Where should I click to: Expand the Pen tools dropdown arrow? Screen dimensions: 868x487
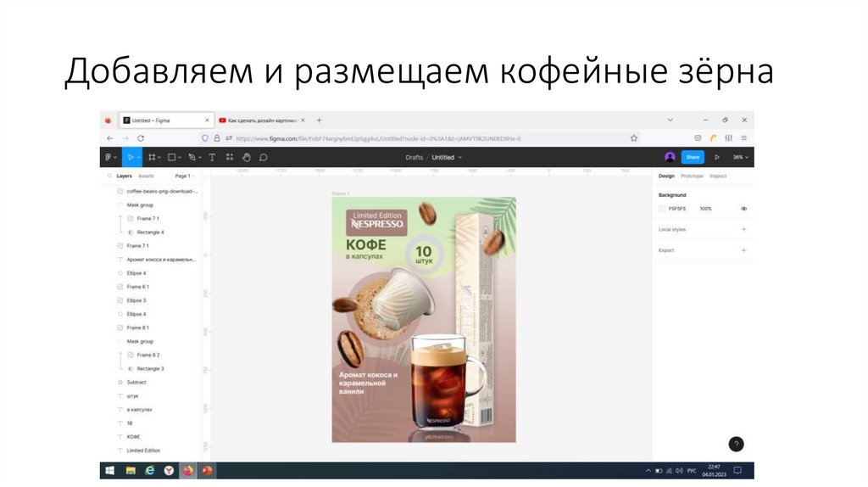pos(200,158)
